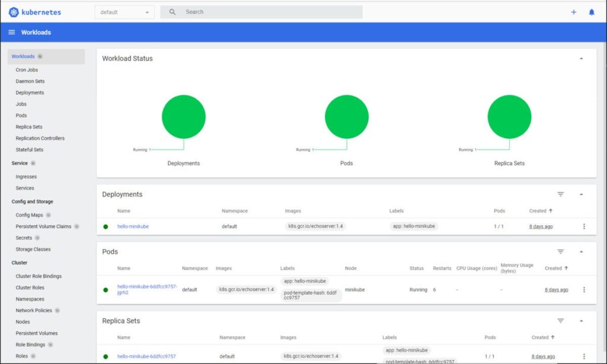Viewport: 607px width, 364px height.
Task: Click green status dot of hello-minikube deployment
Action: tap(106, 226)
